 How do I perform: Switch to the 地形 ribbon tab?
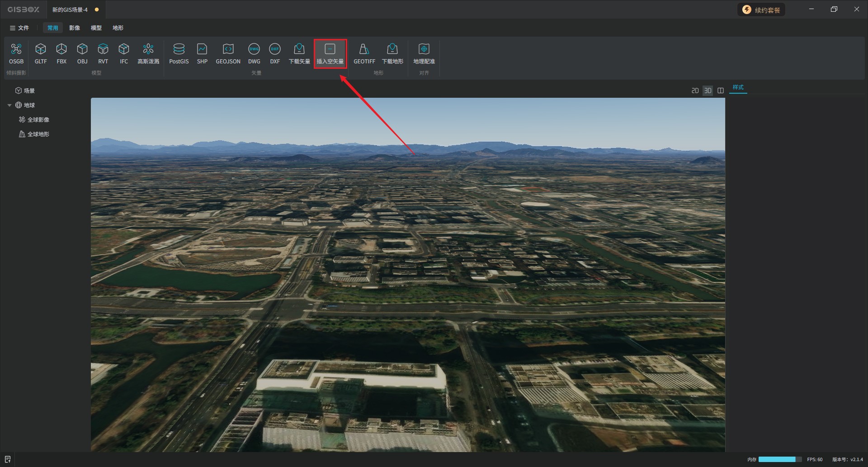[118, 28]
